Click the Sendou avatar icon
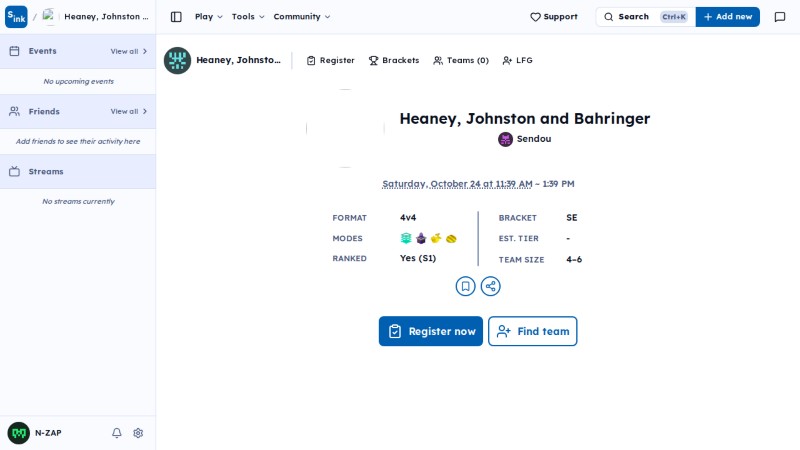The height and width of the screenshot is (450, 800). click(505, 139)
